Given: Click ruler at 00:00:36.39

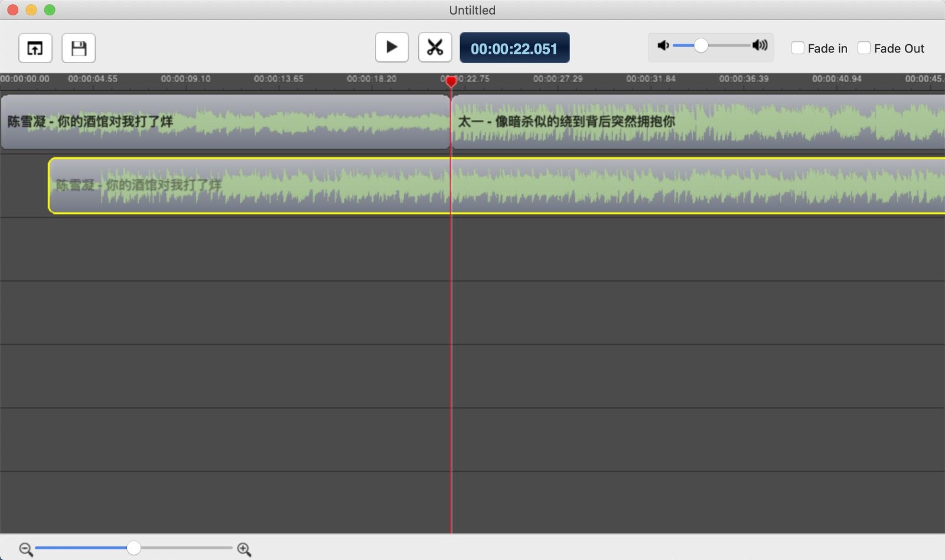Looking at the screenshot, I should tap(744, 79).
